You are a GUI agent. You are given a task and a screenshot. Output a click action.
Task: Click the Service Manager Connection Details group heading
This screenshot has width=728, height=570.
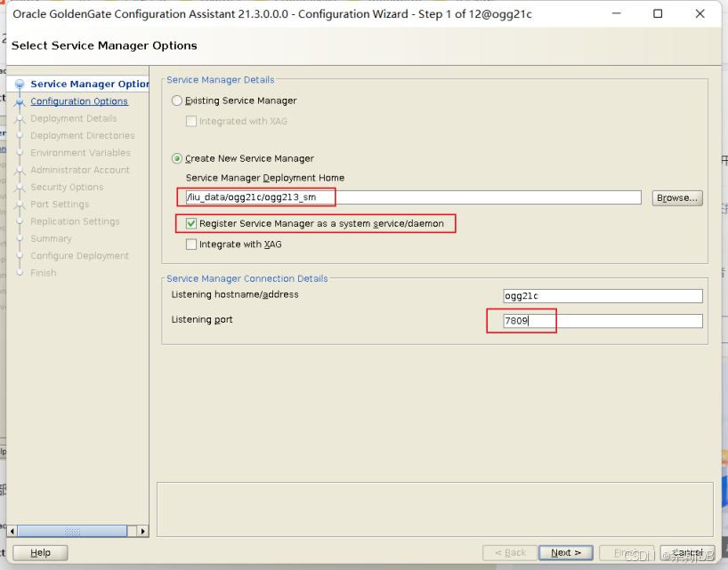point(247,278)
